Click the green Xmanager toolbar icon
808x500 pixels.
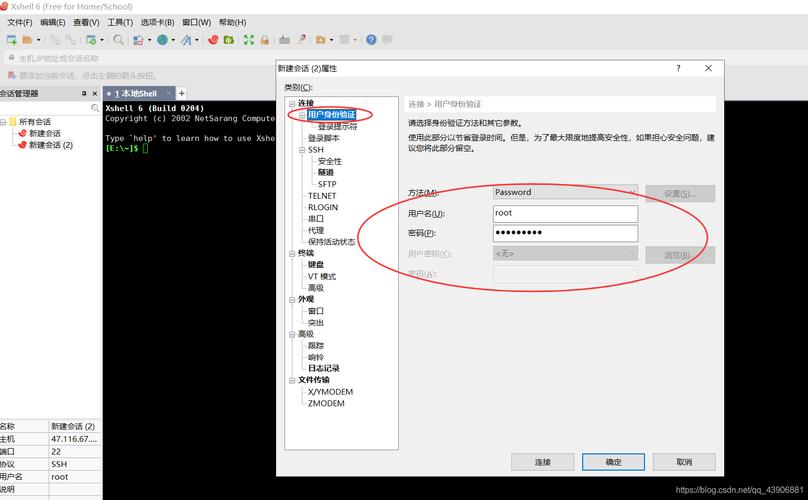coord(229,40)
